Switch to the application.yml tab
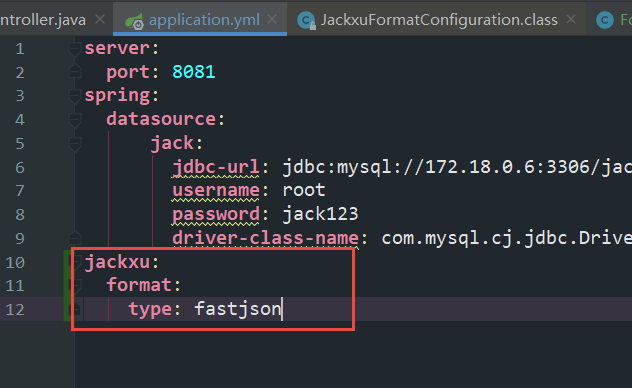This screenshot has height=388, width=632. point(204,20)
